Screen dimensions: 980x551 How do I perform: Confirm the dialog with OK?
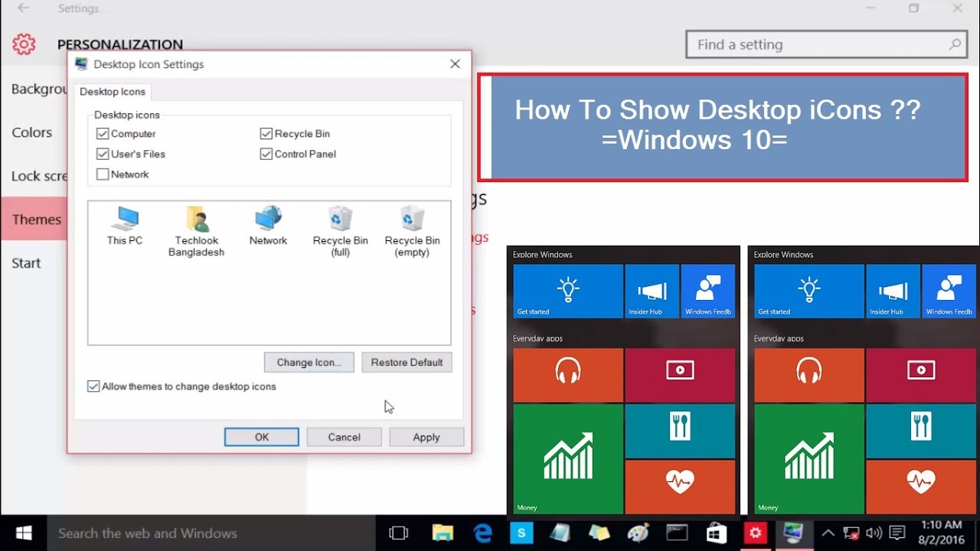[x=262, y=437]
